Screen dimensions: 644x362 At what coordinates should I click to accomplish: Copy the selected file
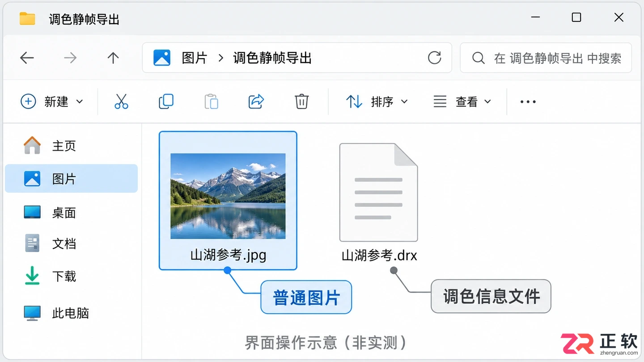166,101
